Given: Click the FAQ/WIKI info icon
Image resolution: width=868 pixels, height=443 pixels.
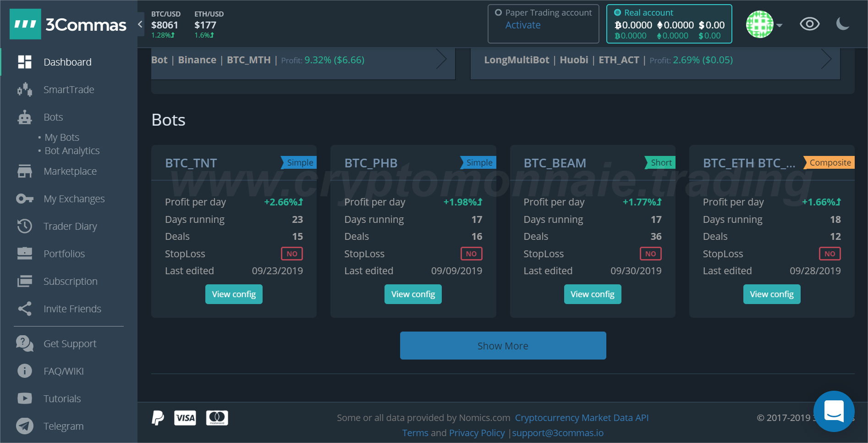Looking at the screenshot, I should (x=25, y=371).
